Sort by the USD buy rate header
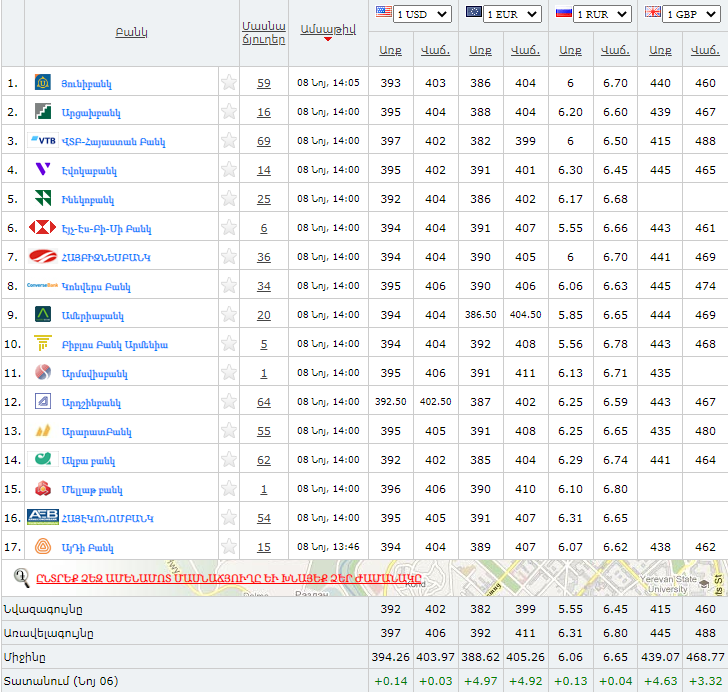This screenshot has width=728, height=692. [x=390, y=50]
